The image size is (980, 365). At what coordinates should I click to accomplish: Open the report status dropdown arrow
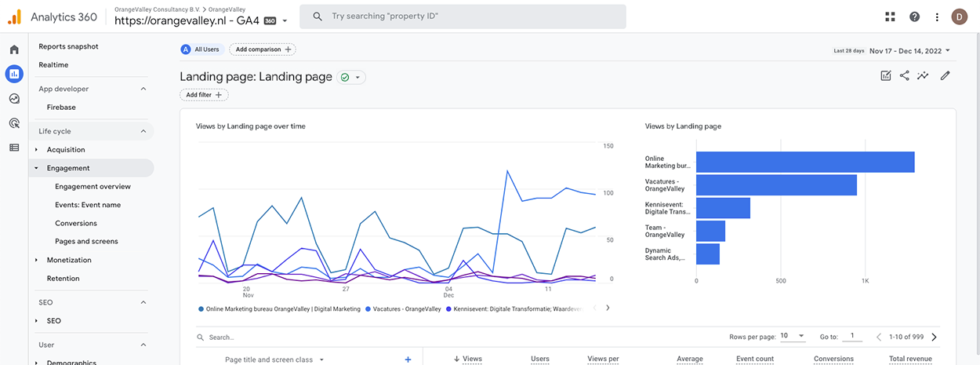pyautogui.click(x=358, y=77)
